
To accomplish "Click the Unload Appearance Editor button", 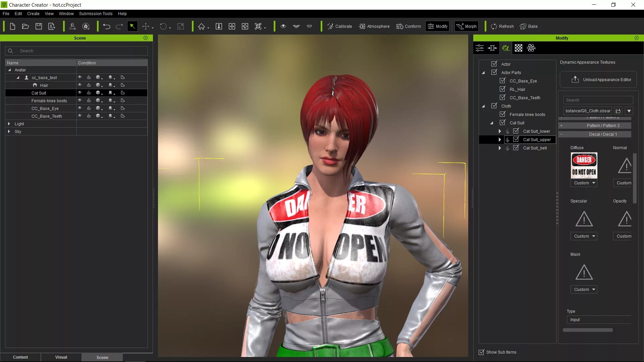I will tap(598, 80).
